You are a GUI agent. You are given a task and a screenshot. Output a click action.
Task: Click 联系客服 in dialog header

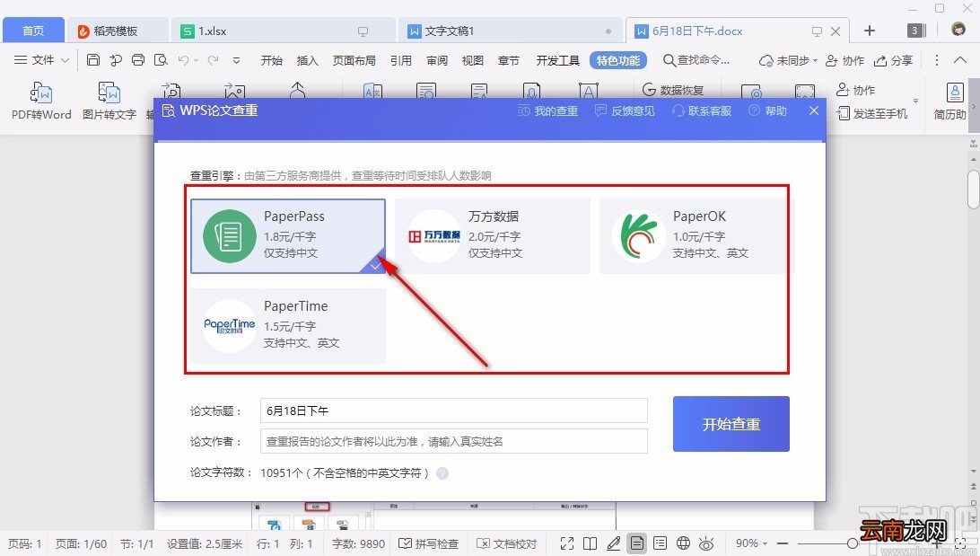[702, 110]
